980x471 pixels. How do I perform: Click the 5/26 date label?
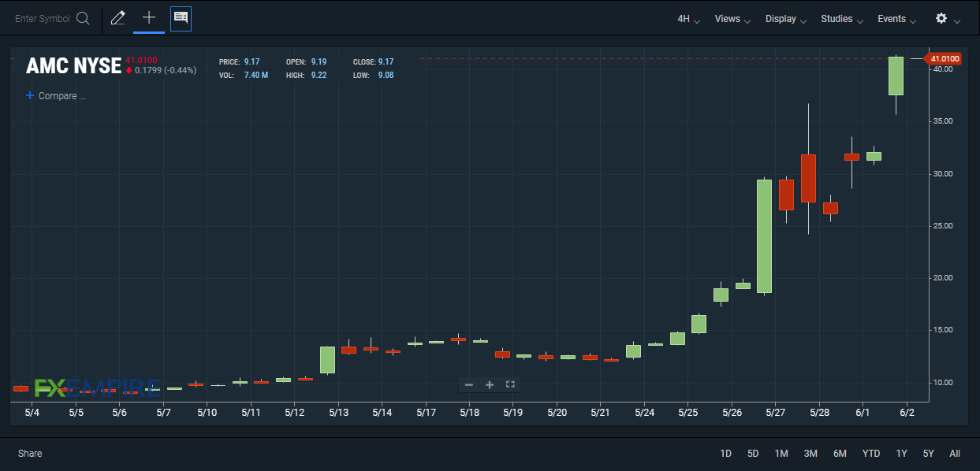[x=732, y=412]
